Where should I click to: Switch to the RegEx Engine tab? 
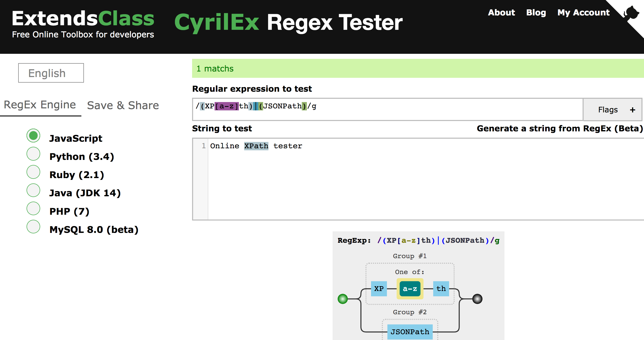pos(40,105)
